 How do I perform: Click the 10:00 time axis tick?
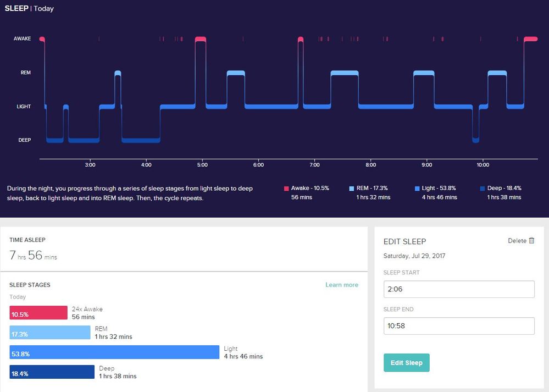pyautogui.click(x=483, y=164)
